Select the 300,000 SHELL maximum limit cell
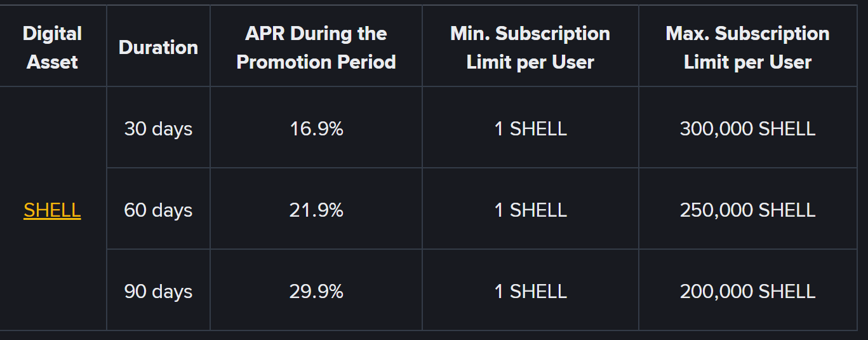Image resolution: width=868 pixels, height=340 pixels. [747, 129]
